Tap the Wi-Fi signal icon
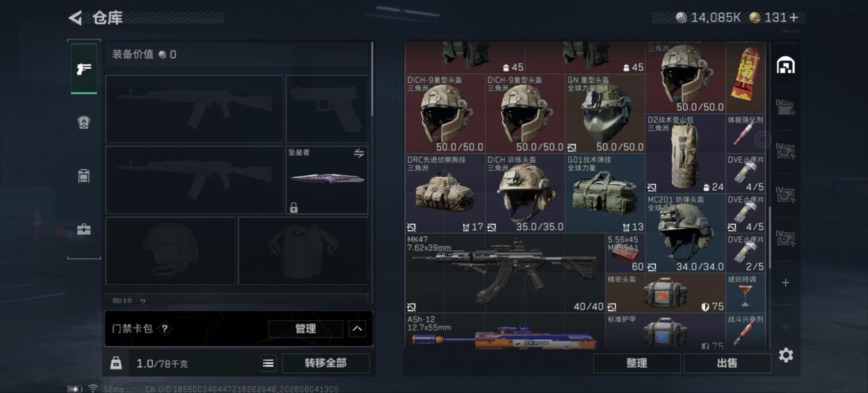Image resolution: width=868 pixels, height=393 pixels. click(93, 388)
